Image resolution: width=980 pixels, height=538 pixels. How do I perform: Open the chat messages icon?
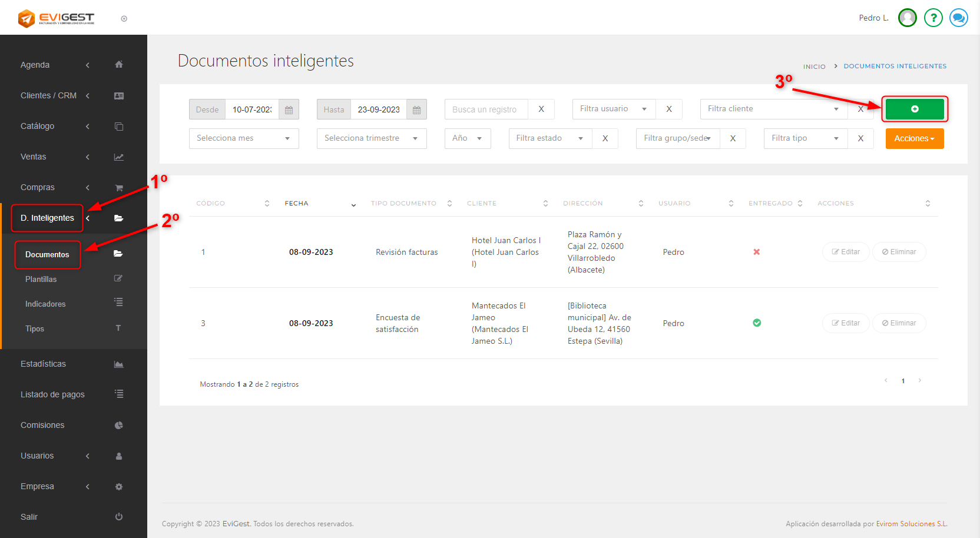click(x=958, y=18)
